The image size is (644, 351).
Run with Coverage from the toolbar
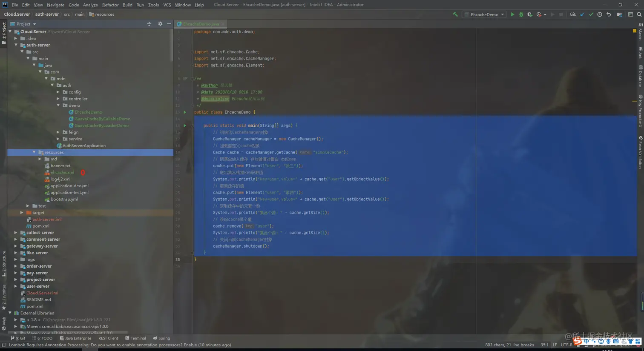click(x=529, y=14)
